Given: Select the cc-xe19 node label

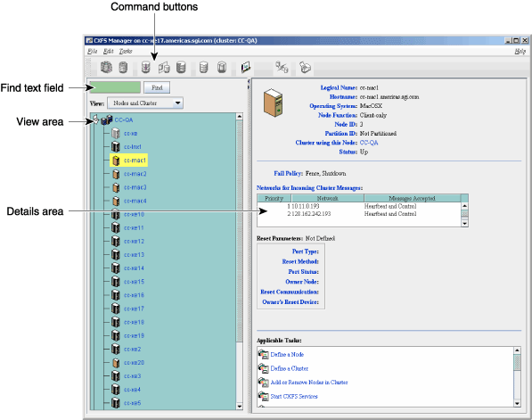Looking at the screenshot, I should (x=134, y=335).
